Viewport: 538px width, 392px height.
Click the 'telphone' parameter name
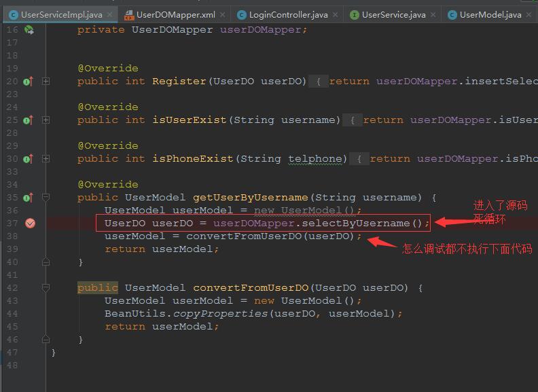pos(315,159)
